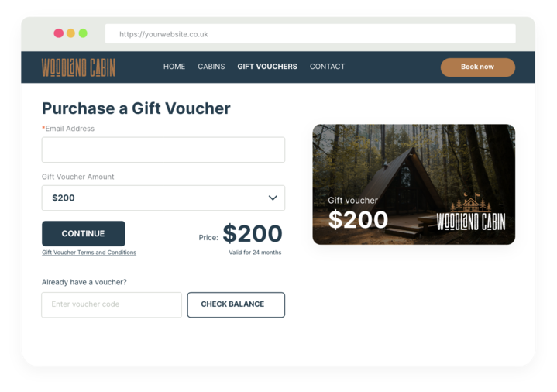
Task: Click the Woodland Cabin logo in navbar
Action: [x=78, y=67]
